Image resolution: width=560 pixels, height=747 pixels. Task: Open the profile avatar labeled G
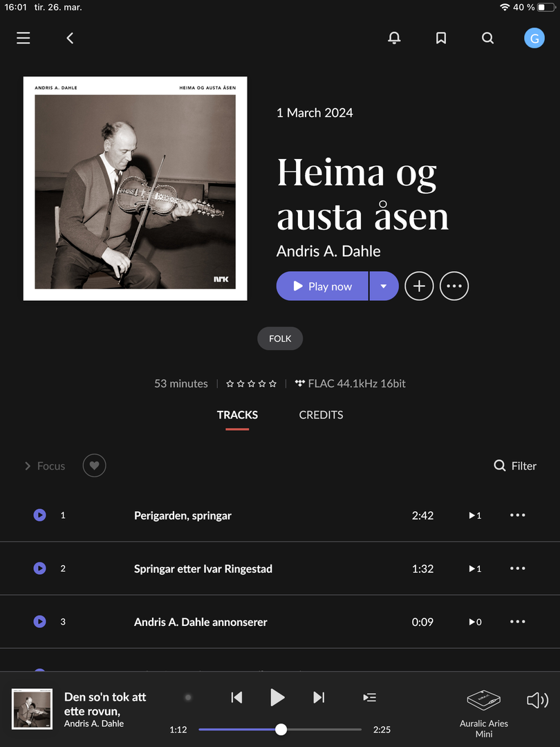click(x=534, y=38)
